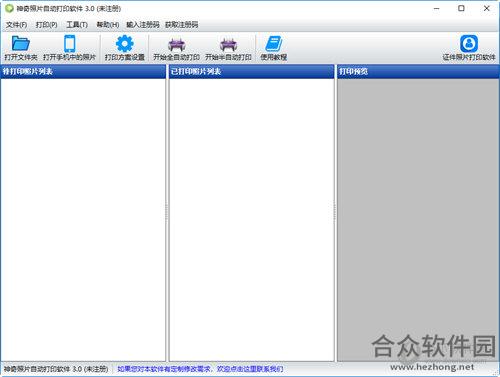Open the 工具(T) menu
The height and width of the screenshot is (377, 500).
77,25
